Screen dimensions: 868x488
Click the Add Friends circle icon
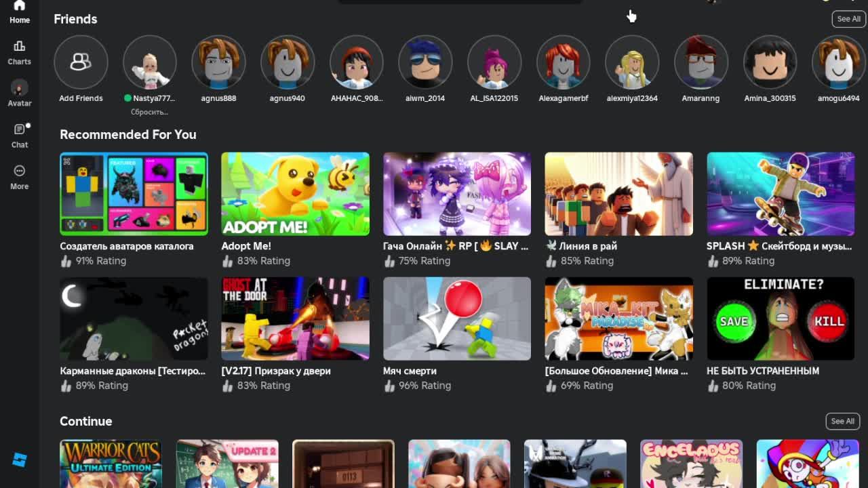click(81, 62)
